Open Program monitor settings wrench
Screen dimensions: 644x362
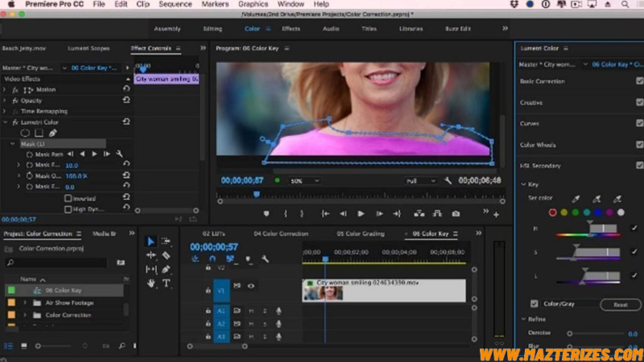(x=448, y=180)
